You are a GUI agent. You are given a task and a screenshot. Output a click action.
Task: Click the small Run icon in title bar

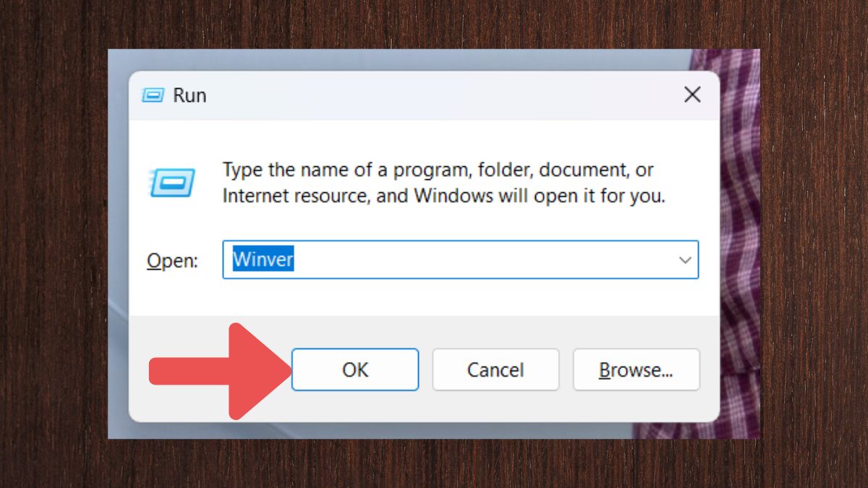pos(153,95)
